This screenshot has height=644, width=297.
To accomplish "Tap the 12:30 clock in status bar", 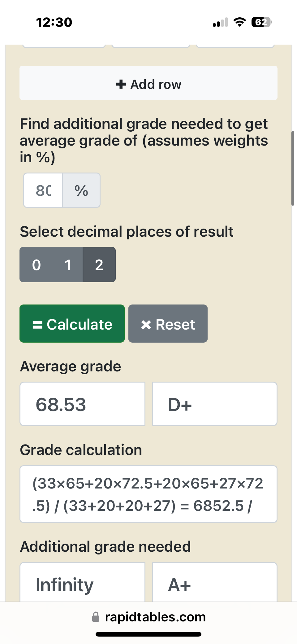I will (x=54, y=22).
